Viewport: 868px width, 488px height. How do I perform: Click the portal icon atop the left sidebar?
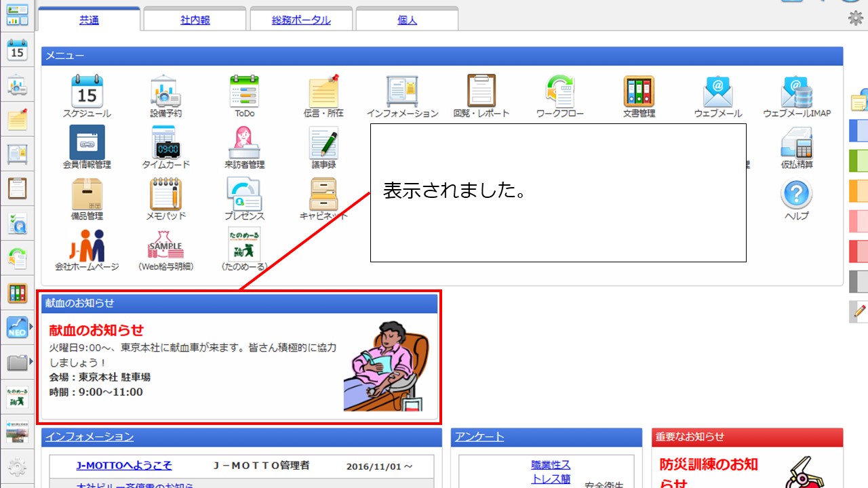[x=17, y=14]
